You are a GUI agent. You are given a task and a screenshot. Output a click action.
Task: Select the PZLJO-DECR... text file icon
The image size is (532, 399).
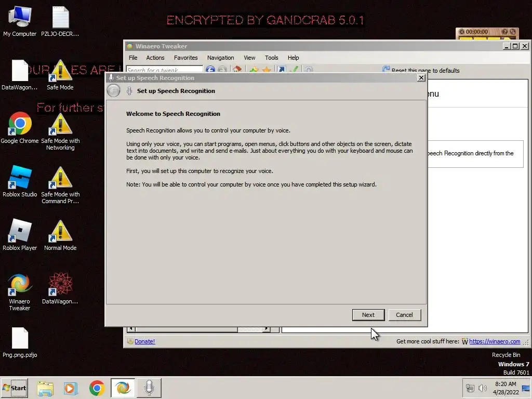click(x=60, y=22)
